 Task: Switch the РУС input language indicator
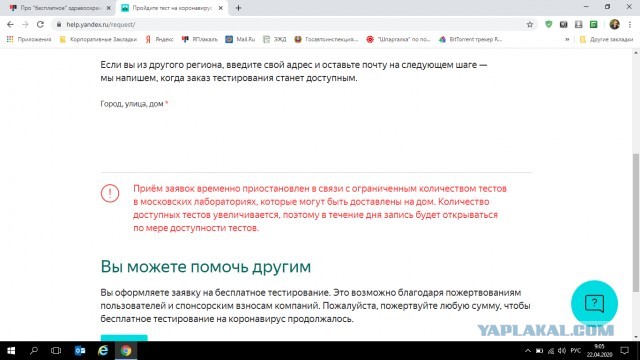tap(576, 351)
